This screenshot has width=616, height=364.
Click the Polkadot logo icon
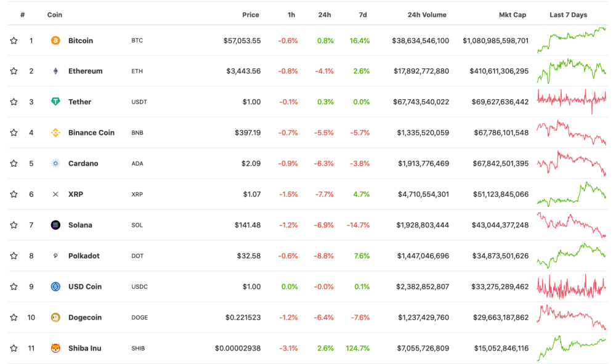(55, 256)
